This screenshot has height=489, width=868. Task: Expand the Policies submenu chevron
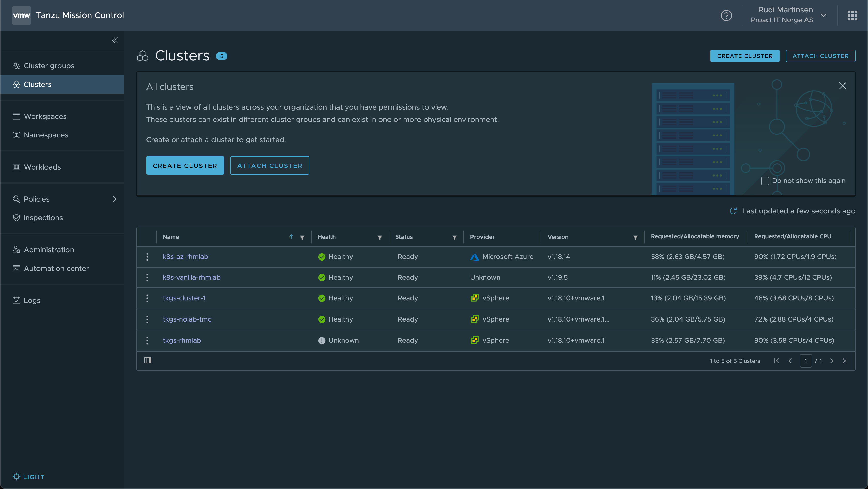(x=114, y=199)
